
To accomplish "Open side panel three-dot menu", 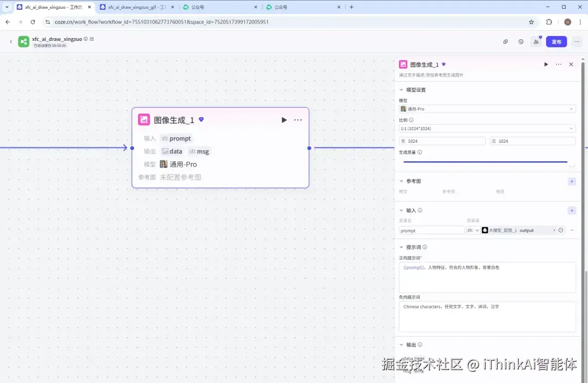I will [x=559, y=64].
